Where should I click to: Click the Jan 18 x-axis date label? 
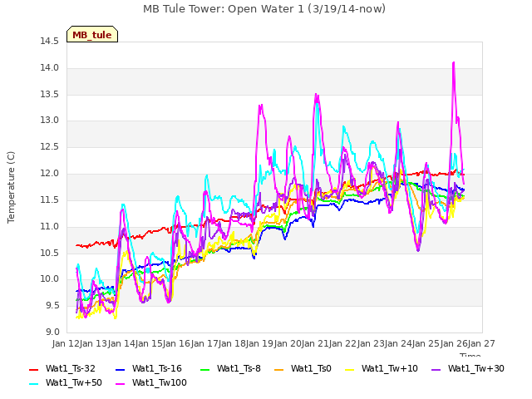point(232,343)
